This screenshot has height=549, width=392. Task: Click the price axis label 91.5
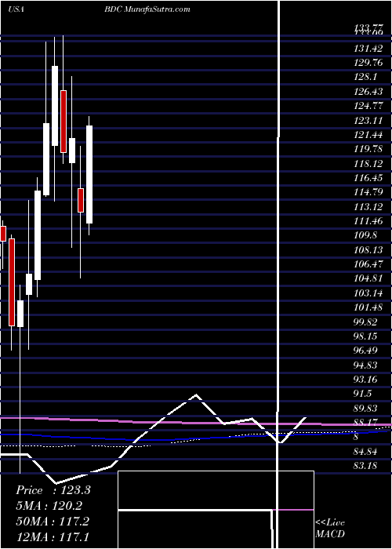coord(363,394)
